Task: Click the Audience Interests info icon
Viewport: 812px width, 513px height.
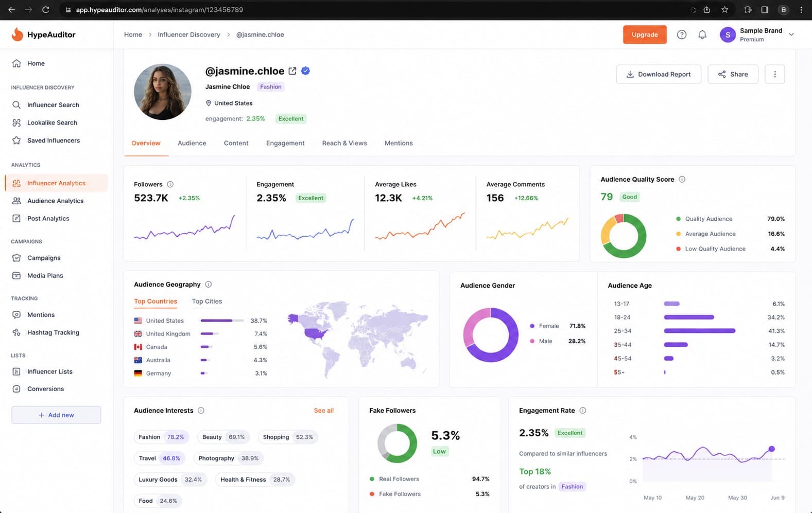Action: coord(201,410)
